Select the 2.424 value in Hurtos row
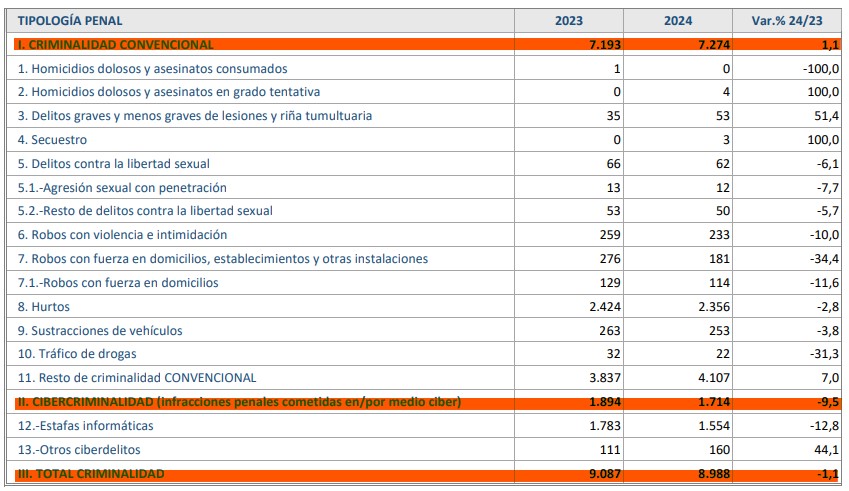Screen dimensions: 849x491 point(601,307)
